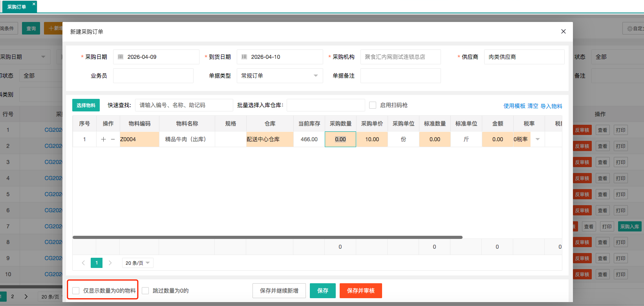This screenshot has width=644, height=306.
Task: Click the 精品牛肉（出库） name cell
Action: 187,139
